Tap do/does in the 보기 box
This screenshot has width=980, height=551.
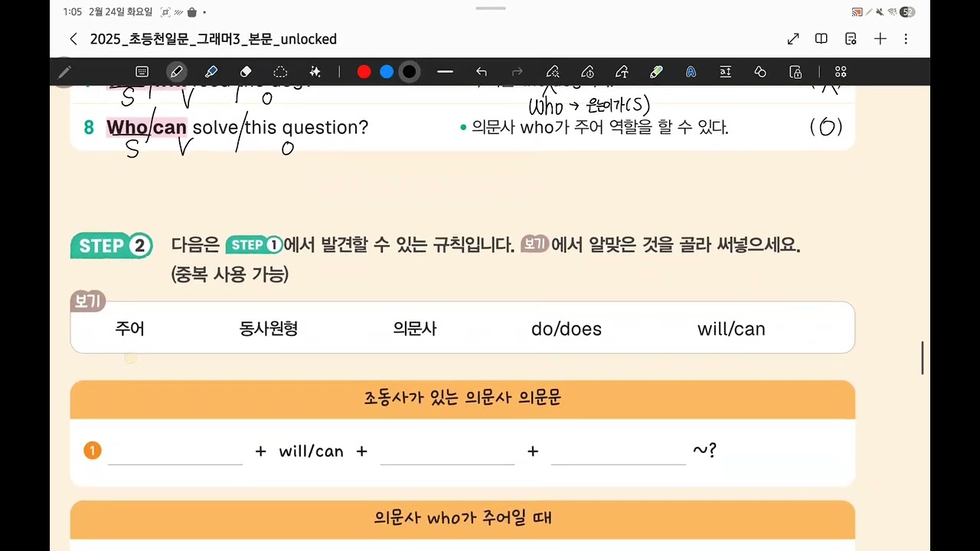(x=567, y=329)
